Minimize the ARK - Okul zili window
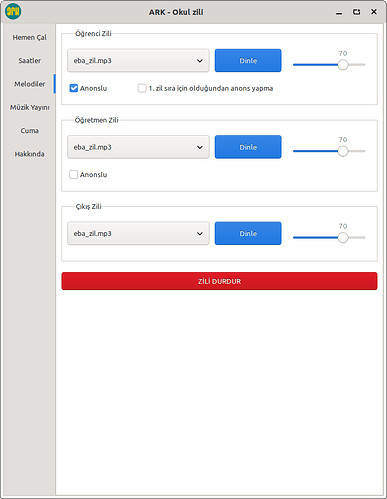Viewport: 387px width, 499px height. pos(339,12)
